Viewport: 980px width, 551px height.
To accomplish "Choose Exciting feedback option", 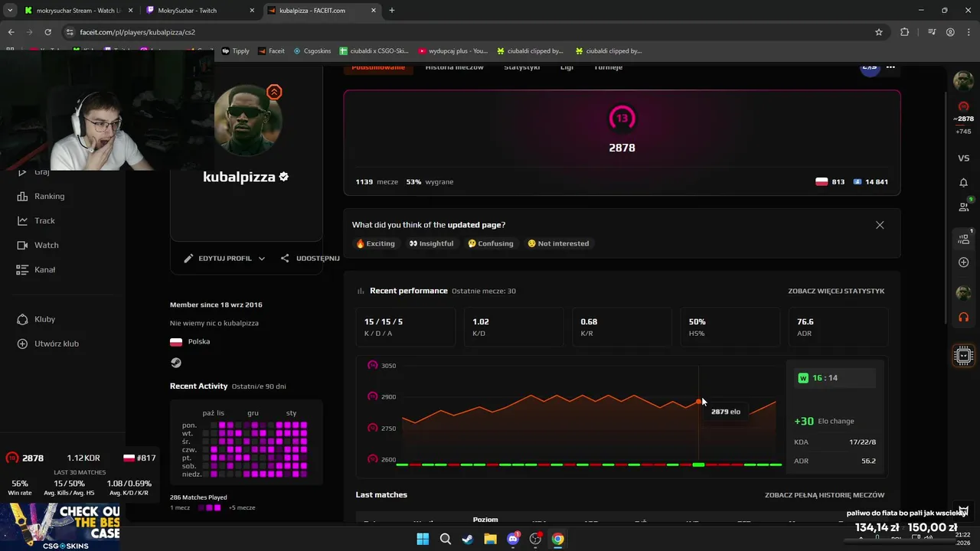I will 375,243.
